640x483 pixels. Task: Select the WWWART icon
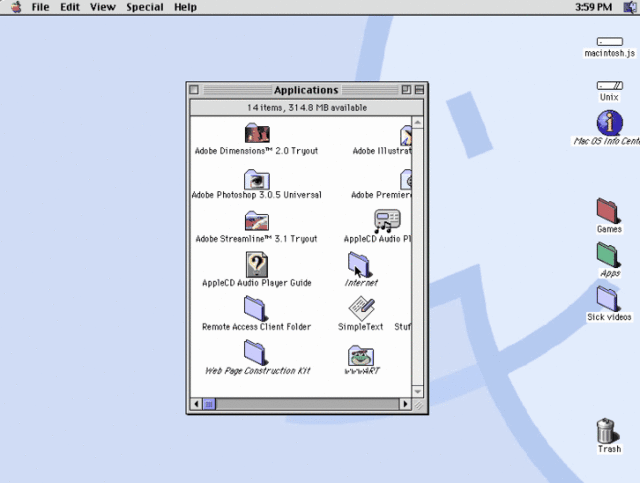[361, 355]
